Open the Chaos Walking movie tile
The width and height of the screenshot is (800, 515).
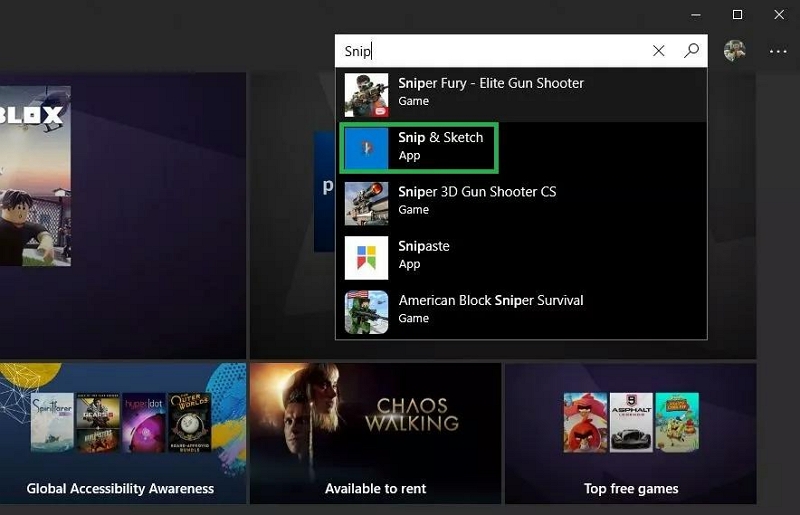[376, 433]
